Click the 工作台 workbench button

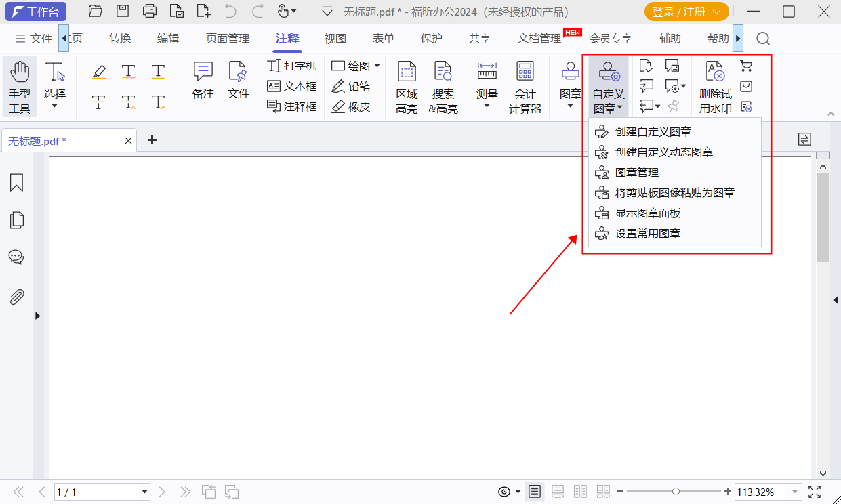[37, 12]
